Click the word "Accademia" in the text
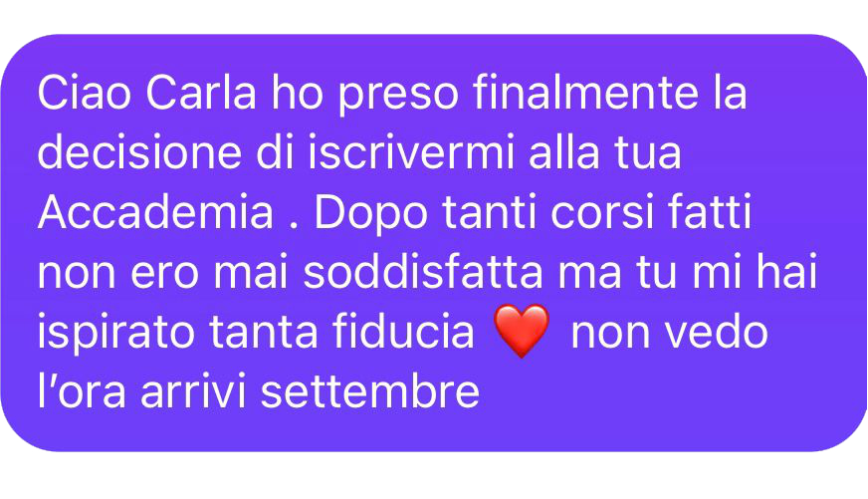 pyautogui.click(x=156, y=212)
